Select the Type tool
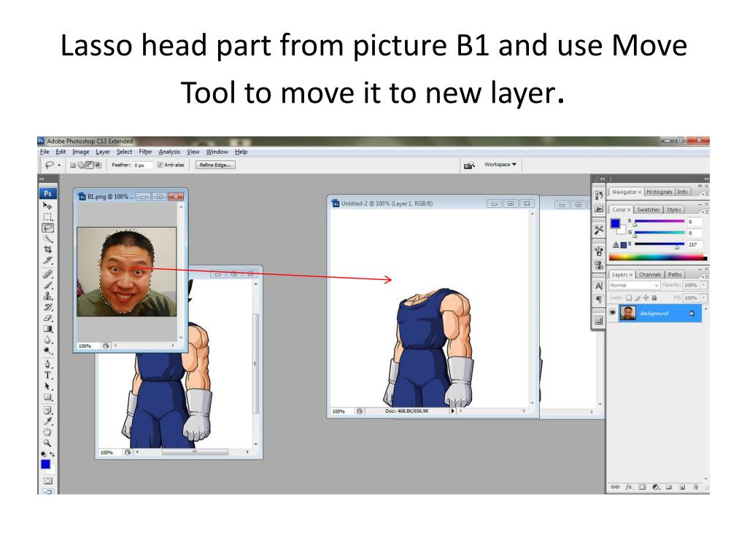This screenshot has height=560, width=747. (x=47, y=376)
